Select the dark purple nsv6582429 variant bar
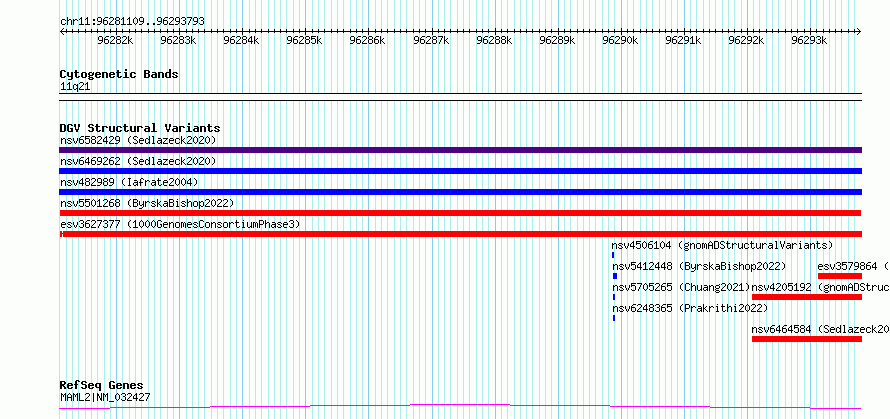Image resolution: width=890 pixels, height=419 pixels. tap(460, 150)
